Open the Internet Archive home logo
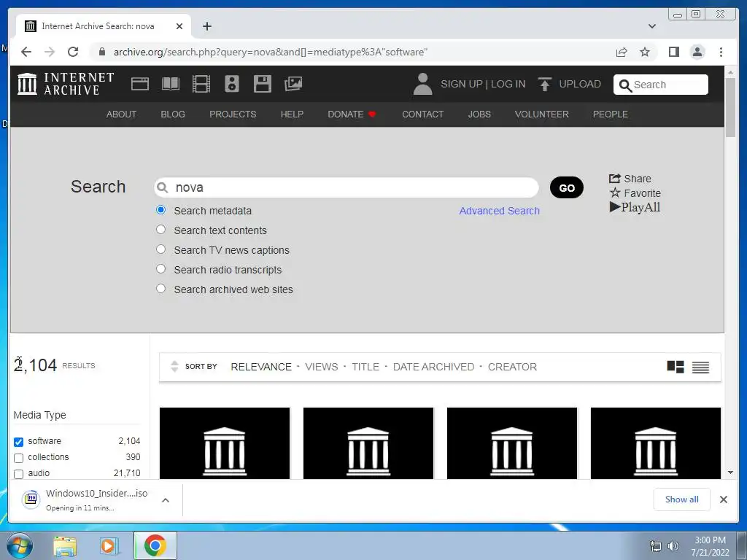Screen dimensions: 747x560 65,84
